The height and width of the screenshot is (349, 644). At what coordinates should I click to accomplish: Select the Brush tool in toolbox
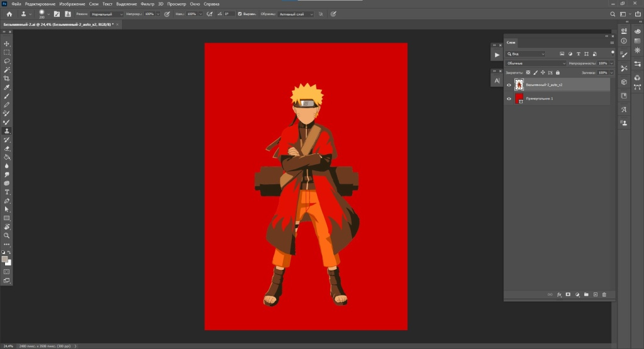(6, 96)
